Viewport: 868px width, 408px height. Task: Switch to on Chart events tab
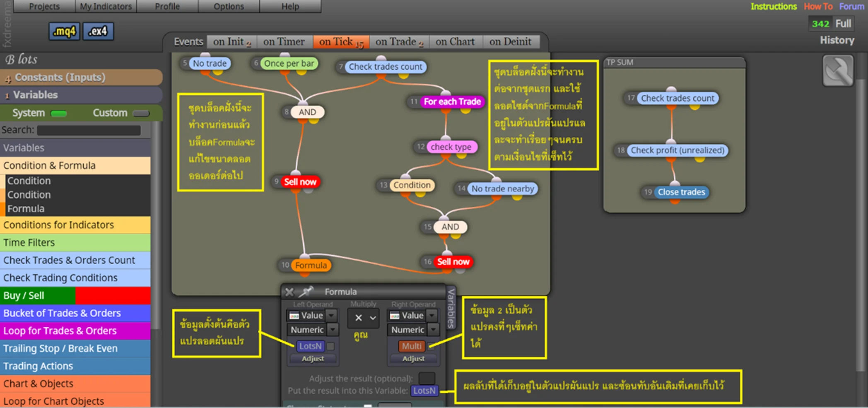455,42
